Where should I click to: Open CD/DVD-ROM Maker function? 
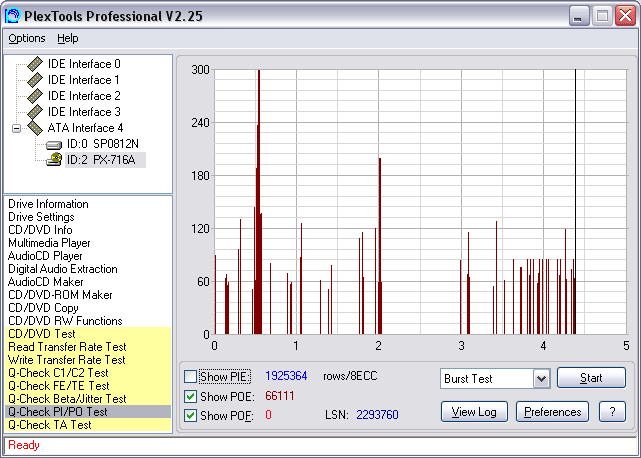60,295
